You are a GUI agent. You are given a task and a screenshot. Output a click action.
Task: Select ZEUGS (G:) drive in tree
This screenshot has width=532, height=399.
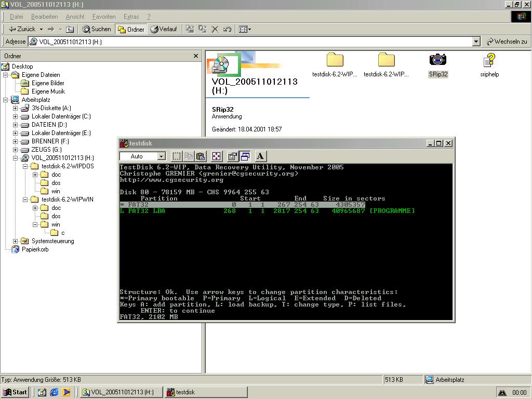point(46,150)
